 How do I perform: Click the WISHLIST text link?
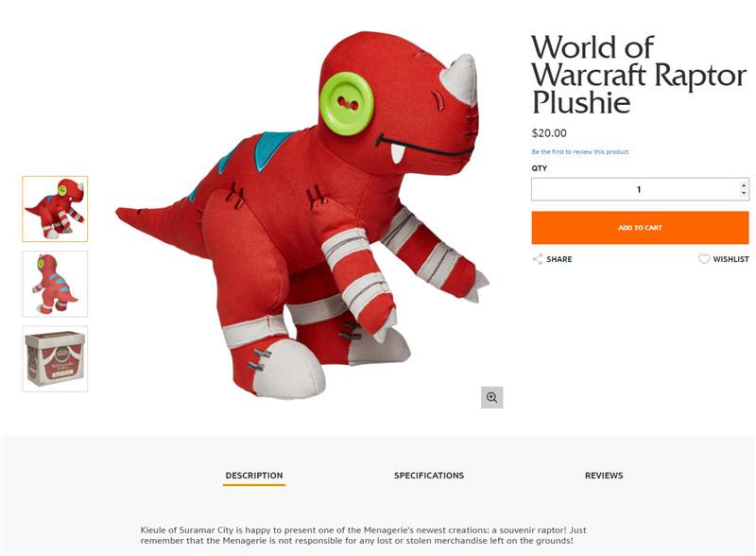pos(730,259)
